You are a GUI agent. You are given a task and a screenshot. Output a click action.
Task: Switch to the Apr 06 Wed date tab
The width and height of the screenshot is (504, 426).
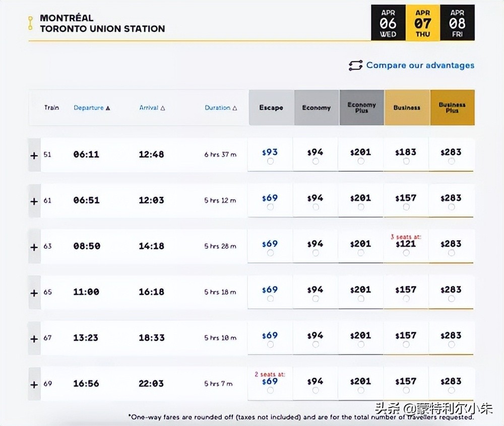(x=388, y=23)
